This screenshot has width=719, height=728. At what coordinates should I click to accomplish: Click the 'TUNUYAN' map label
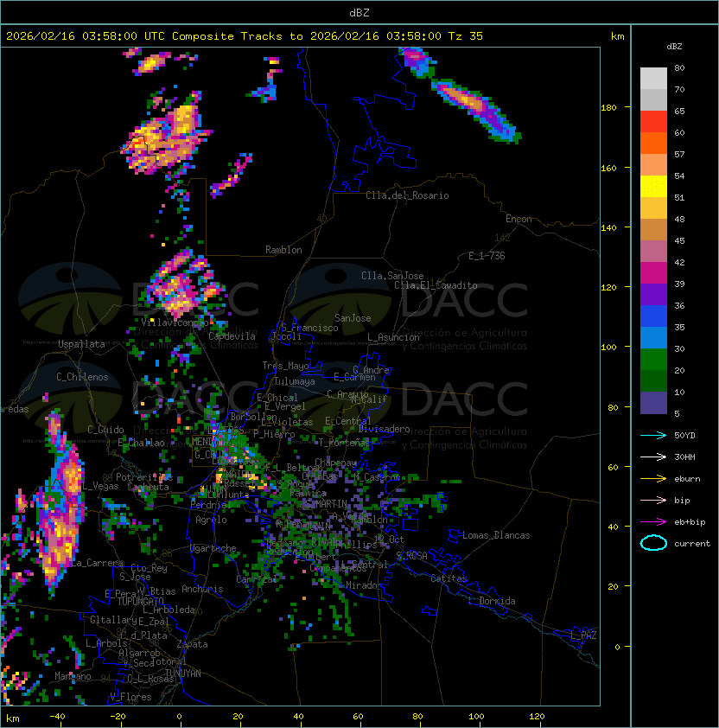pos(183,674)
